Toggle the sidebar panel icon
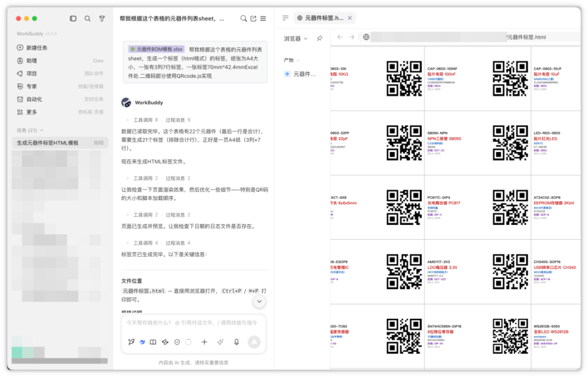 73,18
